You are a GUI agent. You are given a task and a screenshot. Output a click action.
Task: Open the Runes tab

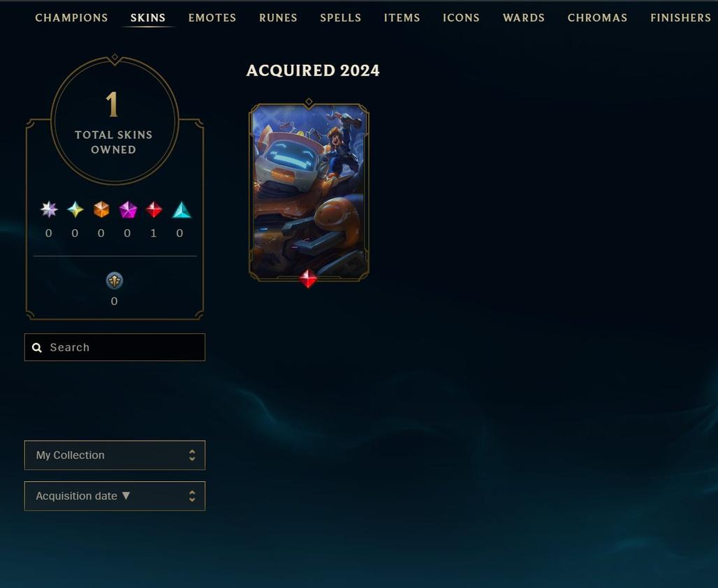(278, 18)
